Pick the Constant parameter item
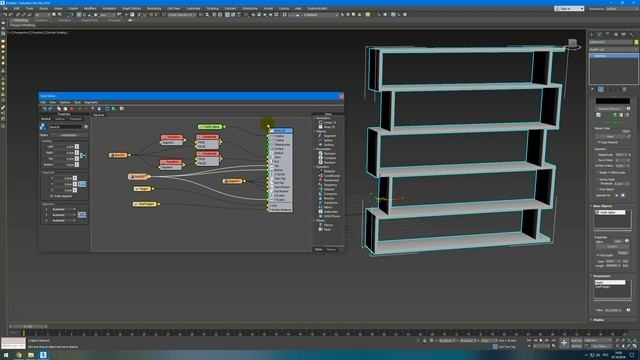The image size is (640, 360). pyautogui.click(x=327, y=158)
